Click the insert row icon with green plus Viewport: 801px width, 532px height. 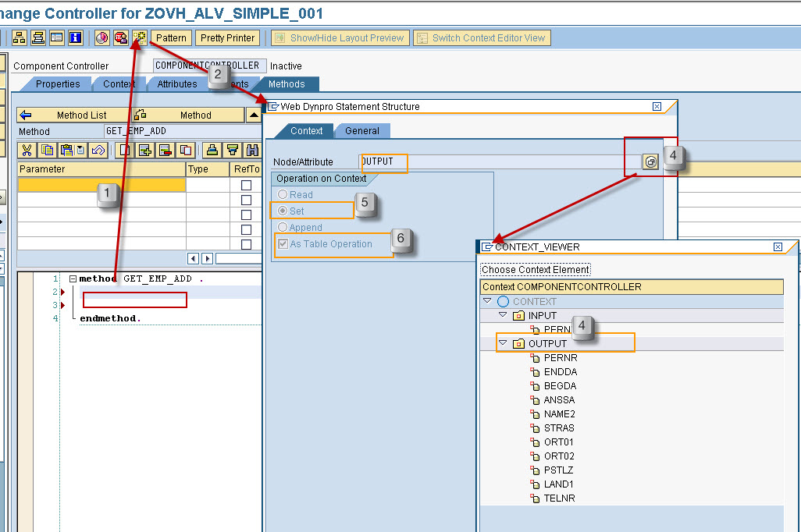[145, 150]
